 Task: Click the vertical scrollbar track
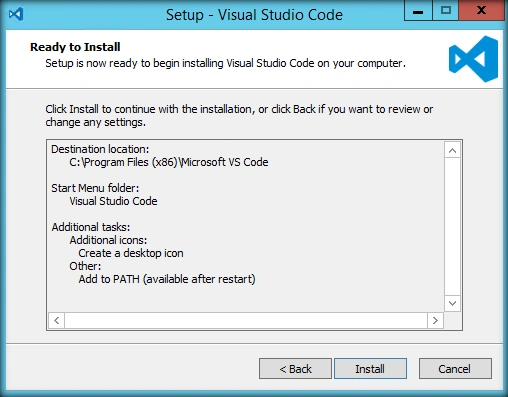452,227
